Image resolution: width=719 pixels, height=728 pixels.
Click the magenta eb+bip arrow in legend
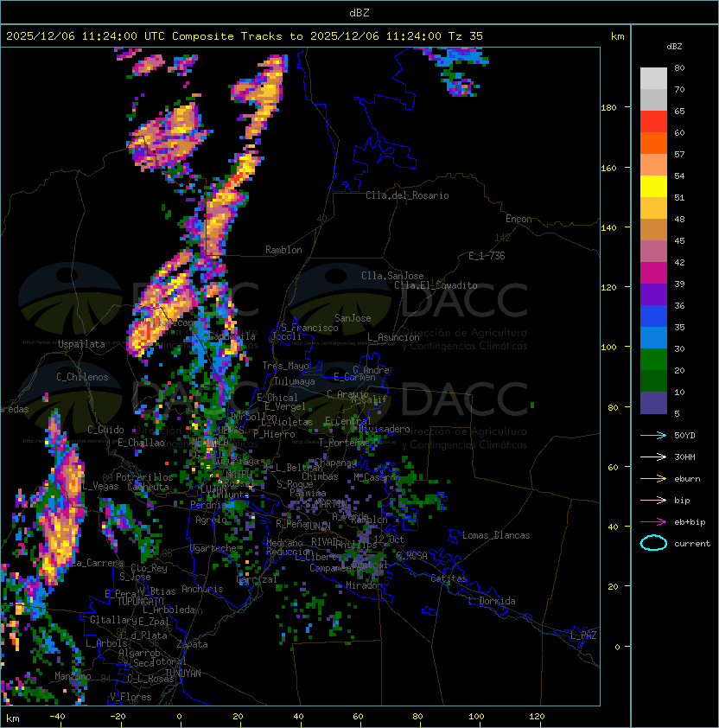click(x=653, y=522)
